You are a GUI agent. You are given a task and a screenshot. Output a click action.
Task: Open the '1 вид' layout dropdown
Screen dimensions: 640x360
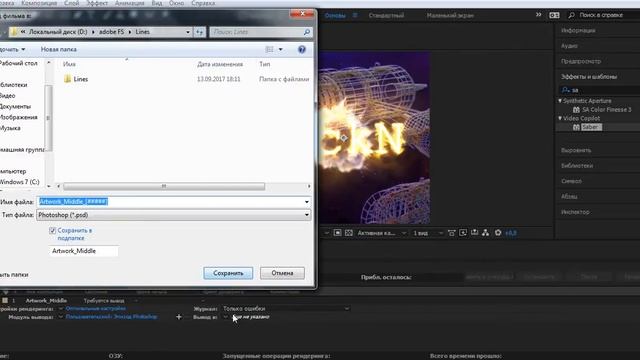pyautogui.click(x=428, y=233)
